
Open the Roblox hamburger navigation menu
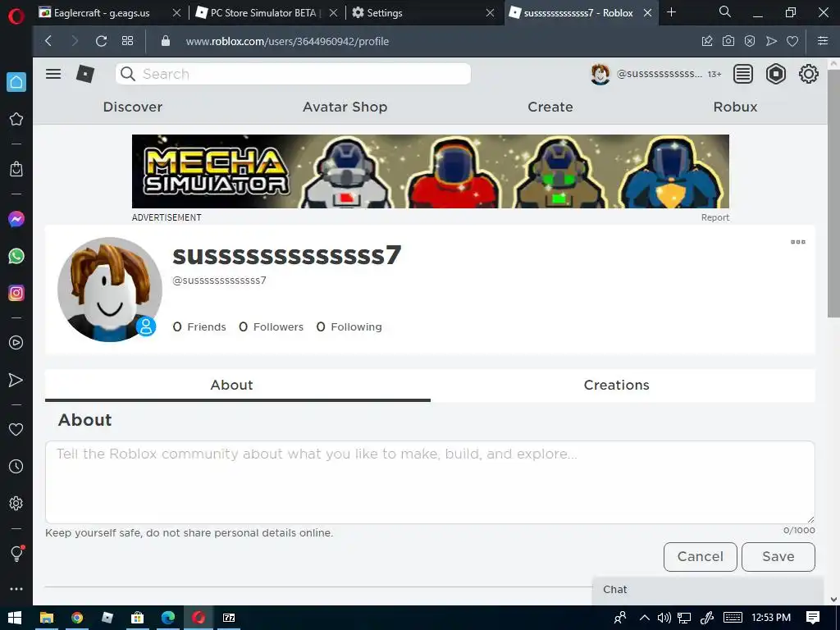coord(53,74)
